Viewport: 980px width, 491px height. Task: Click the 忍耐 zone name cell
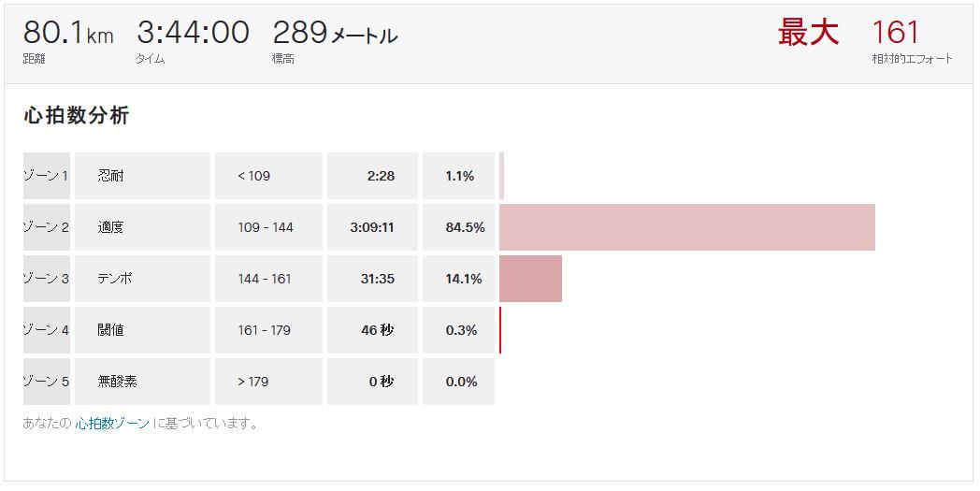pos(142,176)
